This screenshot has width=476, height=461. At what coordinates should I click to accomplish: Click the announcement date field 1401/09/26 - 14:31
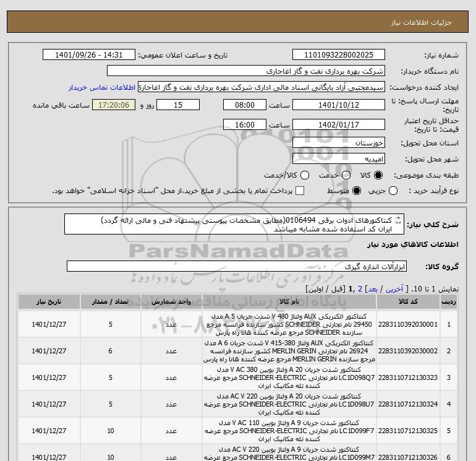tap(88, 54)
